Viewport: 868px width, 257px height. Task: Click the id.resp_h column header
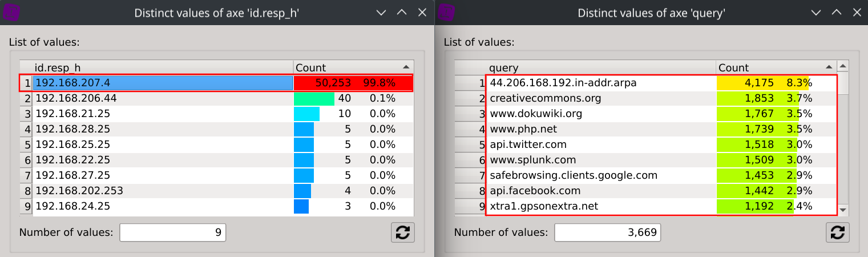tap(163, 67)
